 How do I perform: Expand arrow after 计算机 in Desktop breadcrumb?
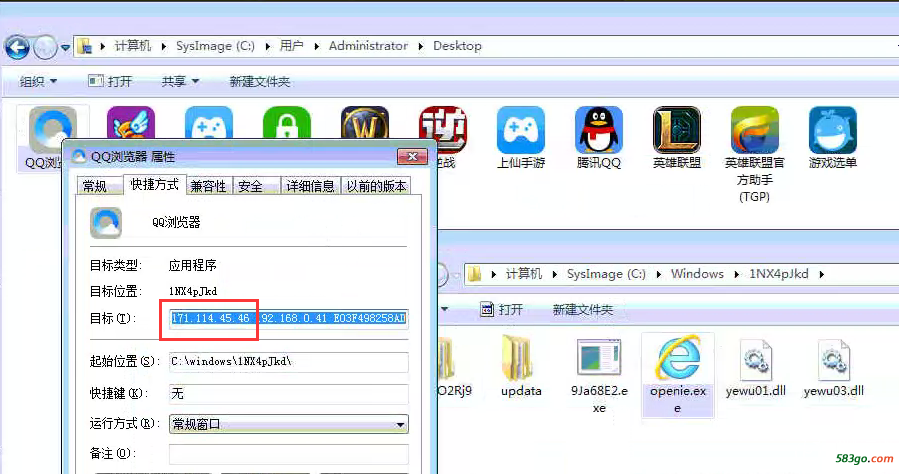tap(163, 46)
